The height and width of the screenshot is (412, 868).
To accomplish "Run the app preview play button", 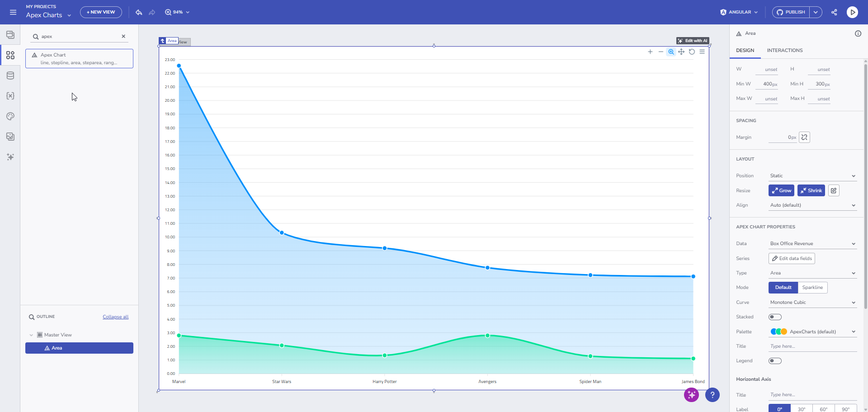I will (x=852, y=12).
